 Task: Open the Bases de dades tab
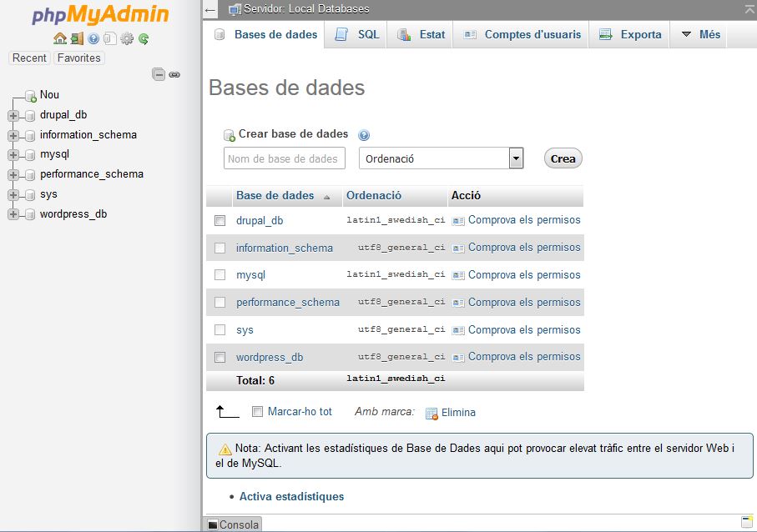tap(265, 34)
